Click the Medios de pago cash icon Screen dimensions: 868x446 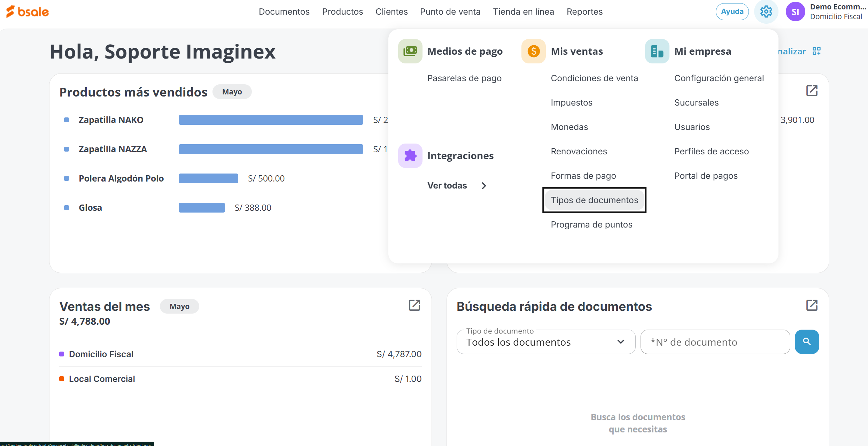[410, 51]
